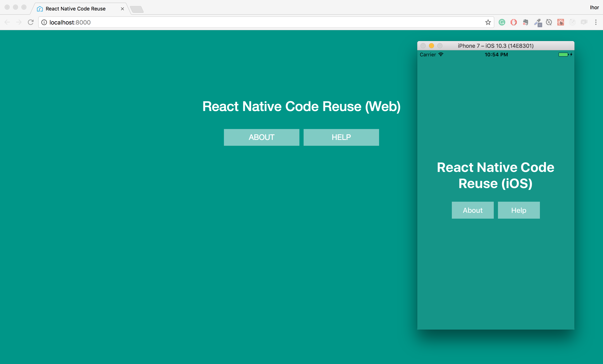
Task: Click the ABOUT button on web view
Action: coord(261,137)
